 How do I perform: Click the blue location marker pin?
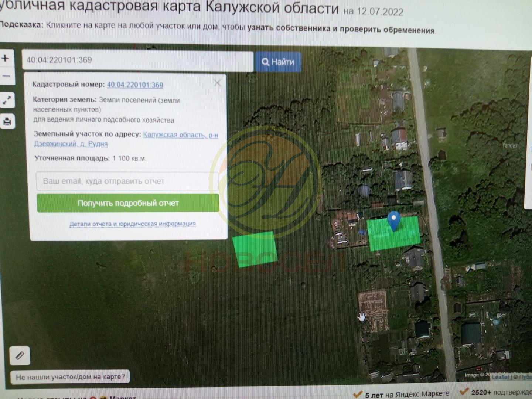[x=394, y=220]
